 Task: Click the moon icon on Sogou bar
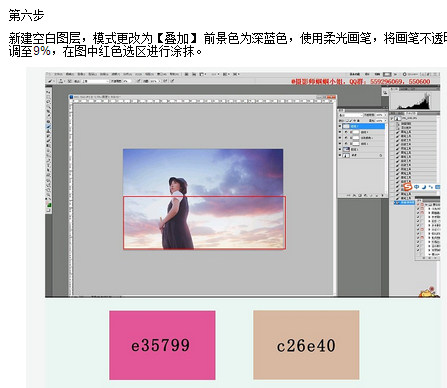[424, 187]
